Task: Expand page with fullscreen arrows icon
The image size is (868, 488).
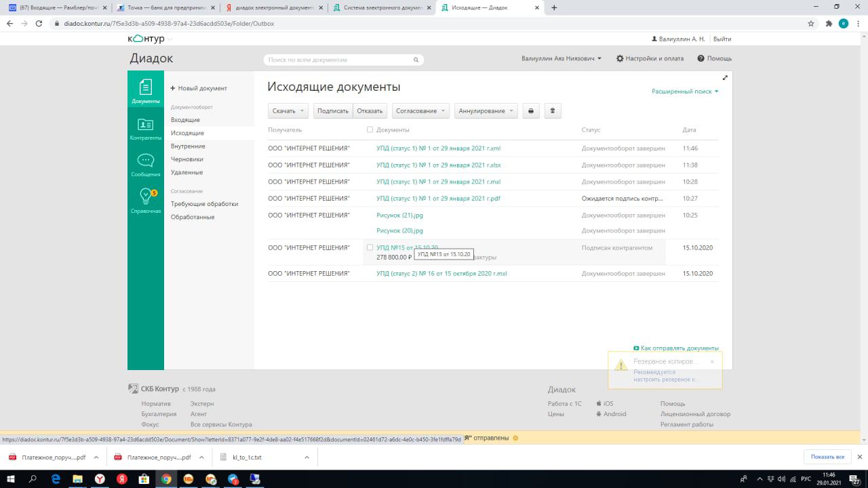Action: [725, 78]
